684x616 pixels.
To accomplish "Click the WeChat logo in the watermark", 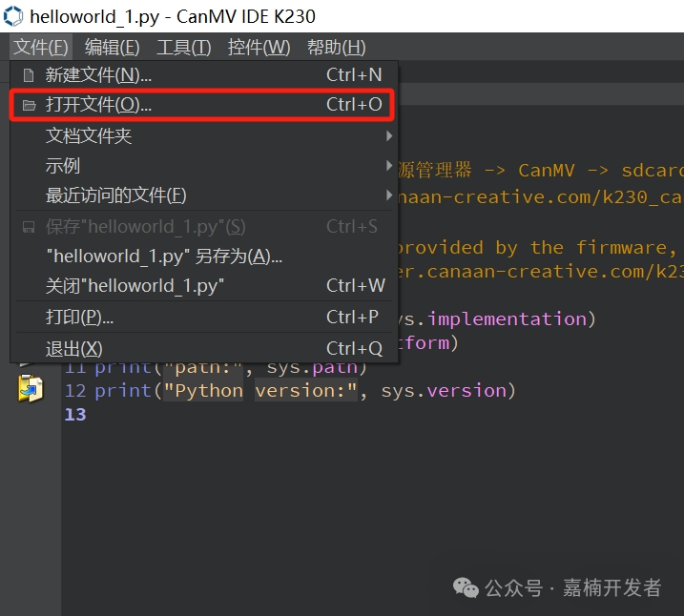I will click(x=466, y=588).
